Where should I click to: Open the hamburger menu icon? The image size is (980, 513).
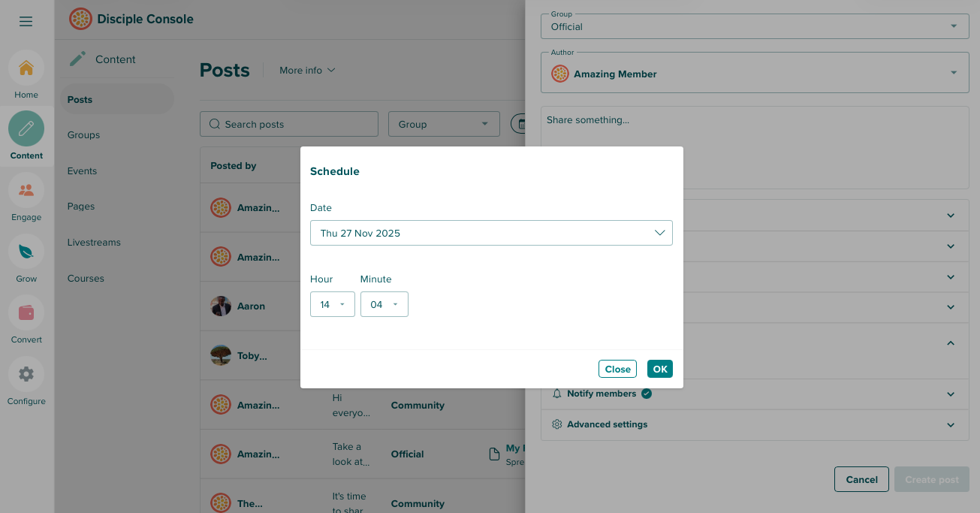26,21
